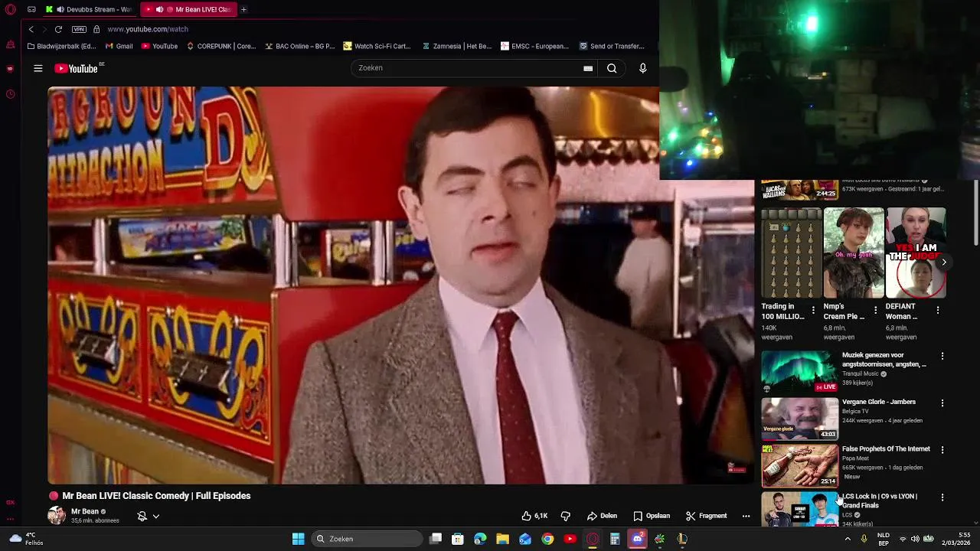Save video with Opslaan button

coord(652,516)
